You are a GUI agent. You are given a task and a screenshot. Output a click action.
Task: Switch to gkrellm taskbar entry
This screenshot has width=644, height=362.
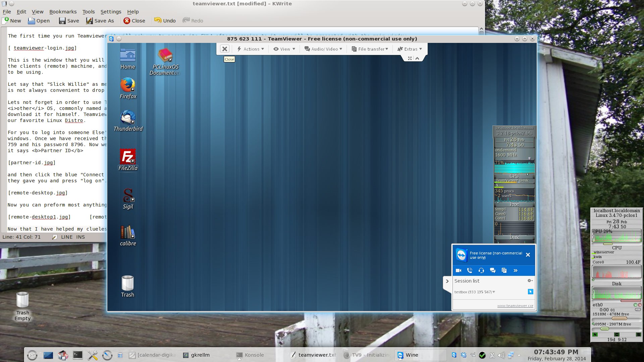pyautogui.click(x=197, y=355)
